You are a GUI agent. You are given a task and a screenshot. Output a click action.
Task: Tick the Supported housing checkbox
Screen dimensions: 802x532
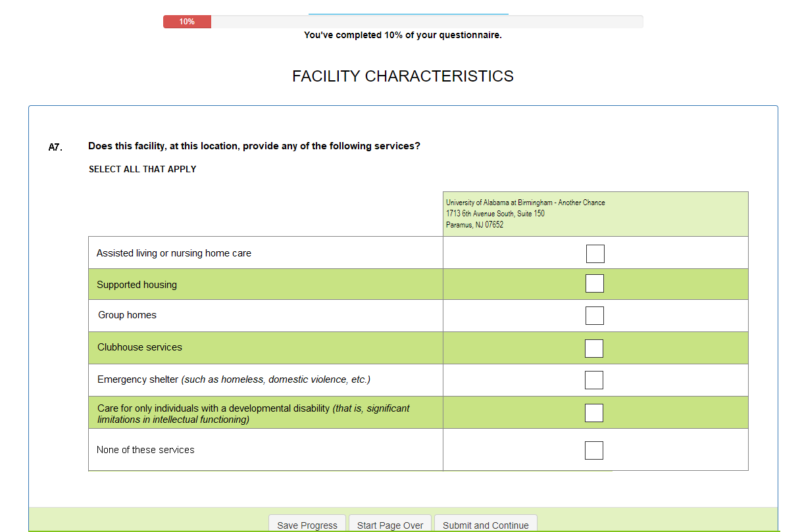(594, 283)
